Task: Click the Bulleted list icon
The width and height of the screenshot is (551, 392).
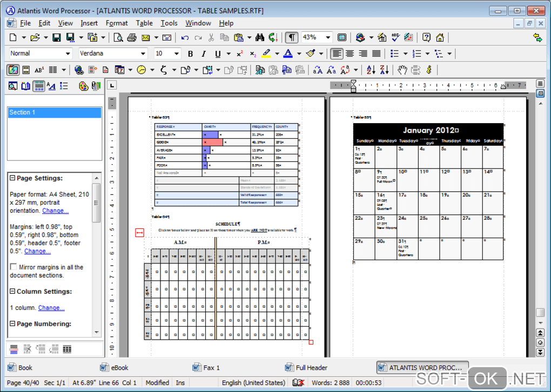Action: pyautogui.click(x=395, y=54)
